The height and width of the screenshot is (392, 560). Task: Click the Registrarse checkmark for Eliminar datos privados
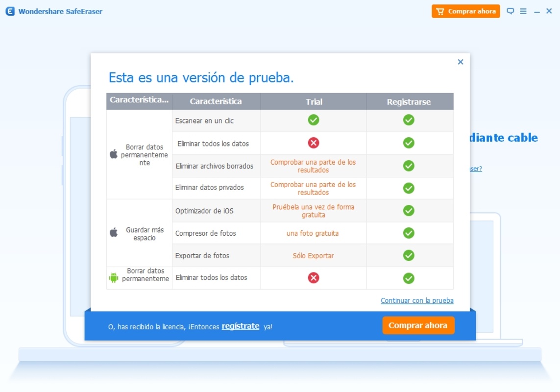(409, 188)
